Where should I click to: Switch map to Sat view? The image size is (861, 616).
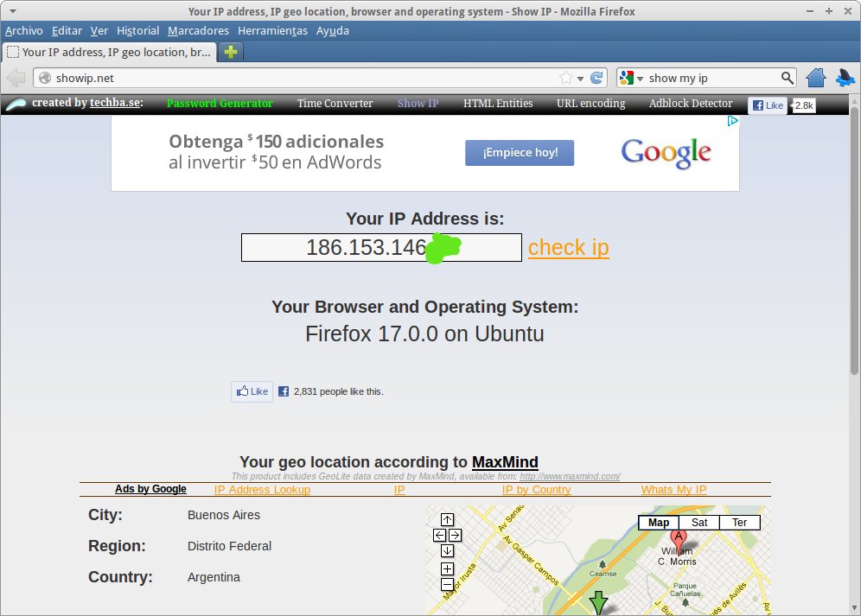pyautogui.click(x=699, y=523)
